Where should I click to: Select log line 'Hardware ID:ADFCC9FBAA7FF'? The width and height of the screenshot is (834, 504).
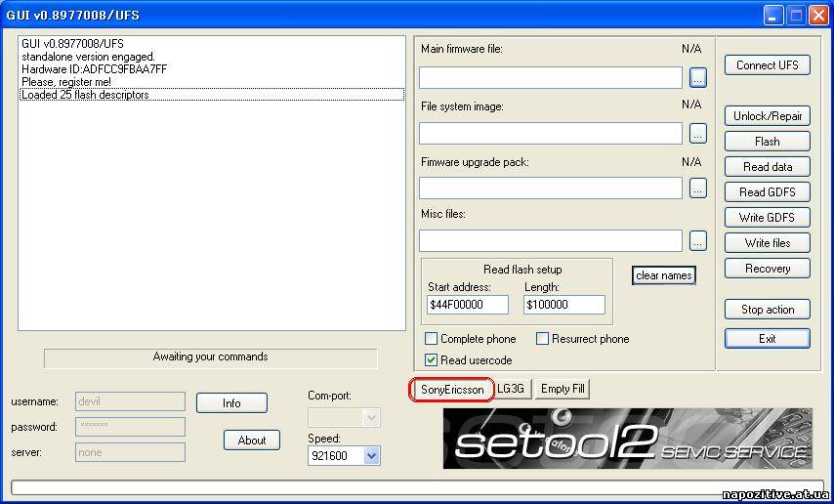tap(212, 69)
